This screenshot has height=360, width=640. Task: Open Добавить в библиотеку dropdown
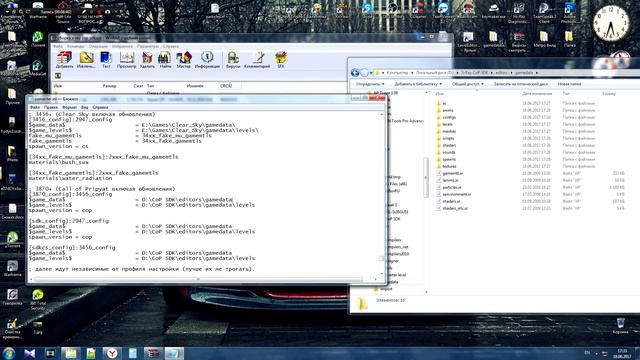418,84
